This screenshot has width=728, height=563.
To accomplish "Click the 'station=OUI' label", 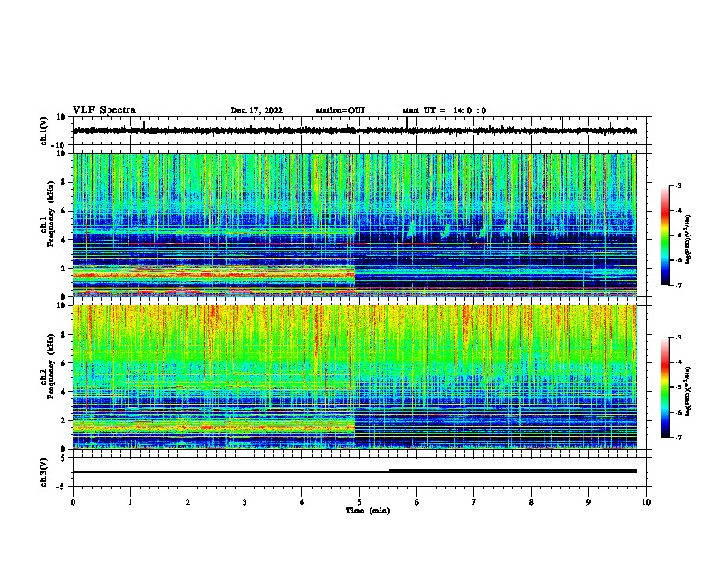I will (x=340, y=110).
